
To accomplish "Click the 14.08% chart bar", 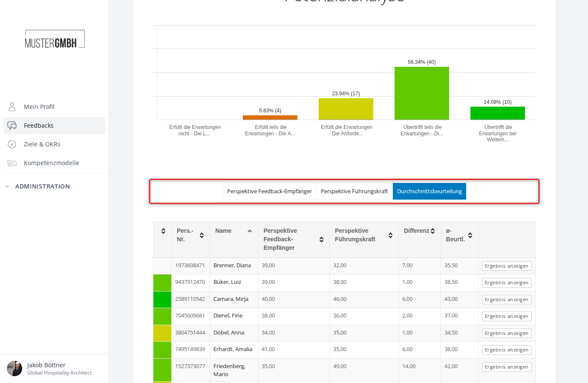I will [x=498, y=113].
